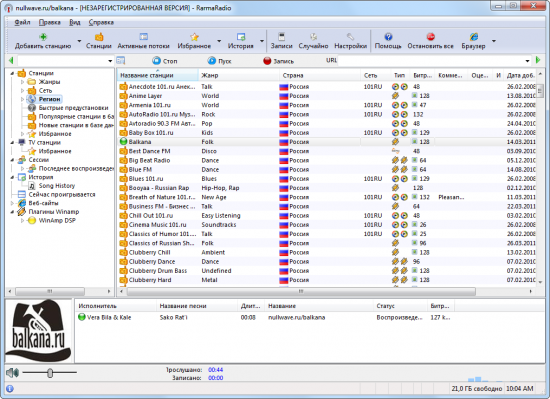This screenshot has height=399, width=550.
Task: Click the tree panel horizontal scrollbar
Action: coord(49,291)
